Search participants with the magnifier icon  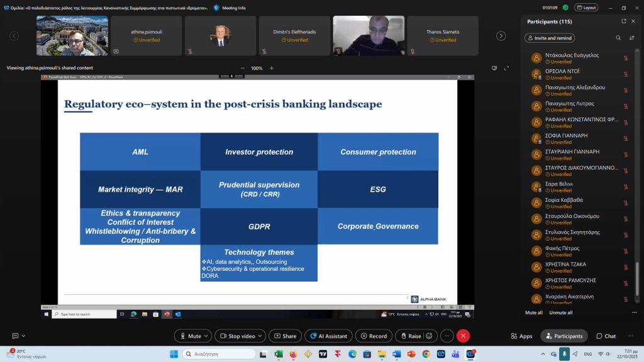(618, 38)
